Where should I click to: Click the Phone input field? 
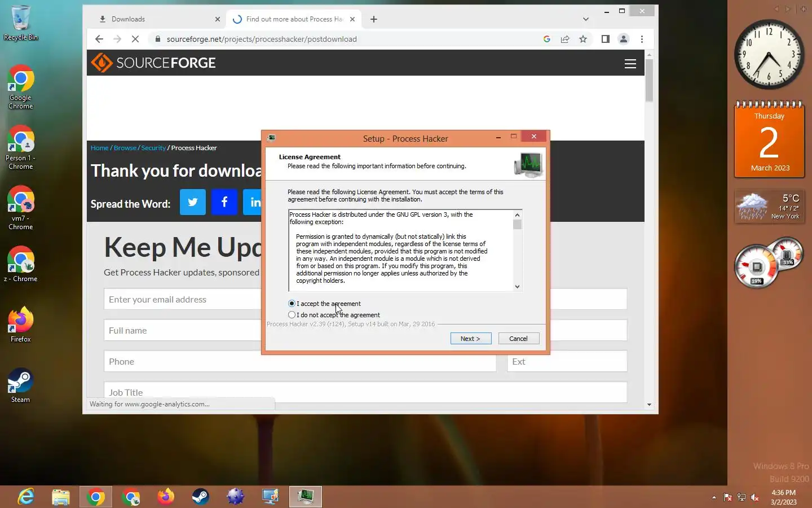(x=300, y=361)
